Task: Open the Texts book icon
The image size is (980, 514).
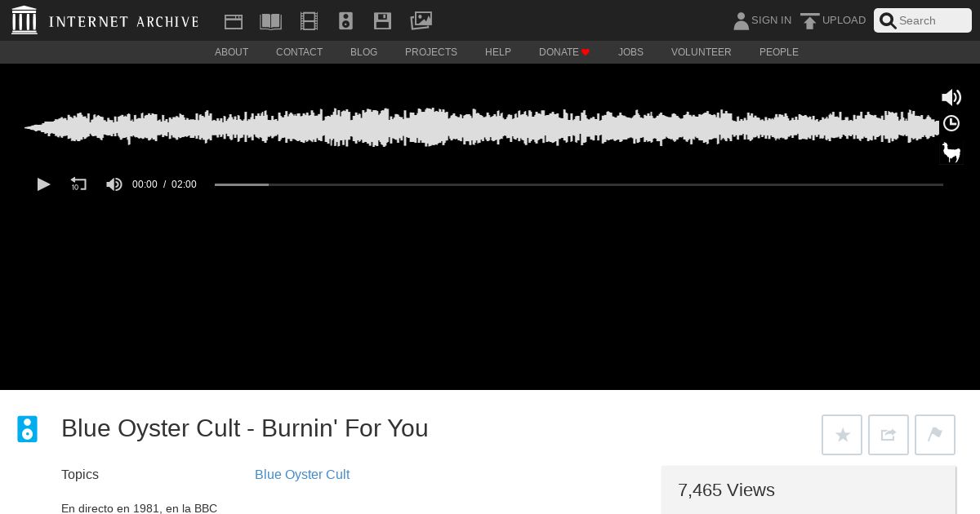Action: tap(270, 21)
